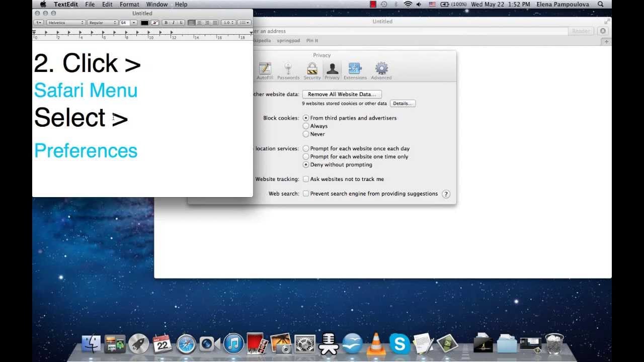Center text in TextEdit
The height and width of the screenshot is (362, 644).
(199, 23)
